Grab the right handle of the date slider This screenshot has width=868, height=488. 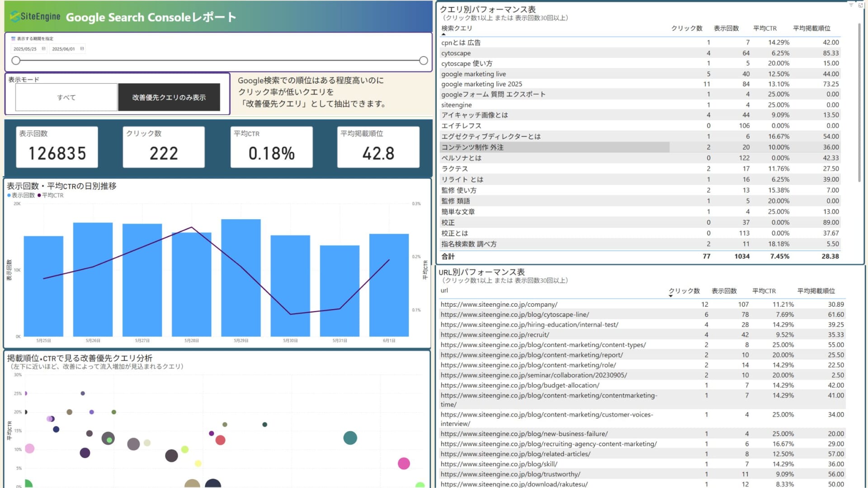pos(424,61)
